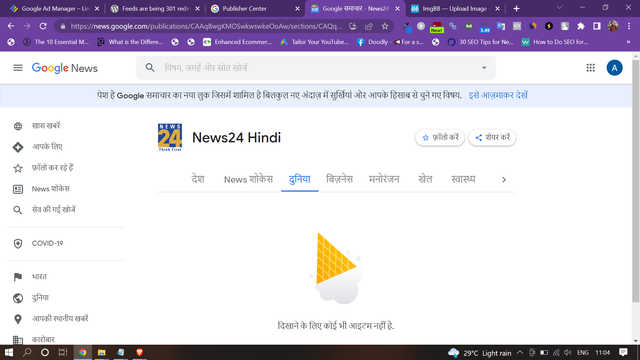Click the News24 Hindi logo thumbnail
This screenshot has height=360, width=640.
click(x=170, y=138)
